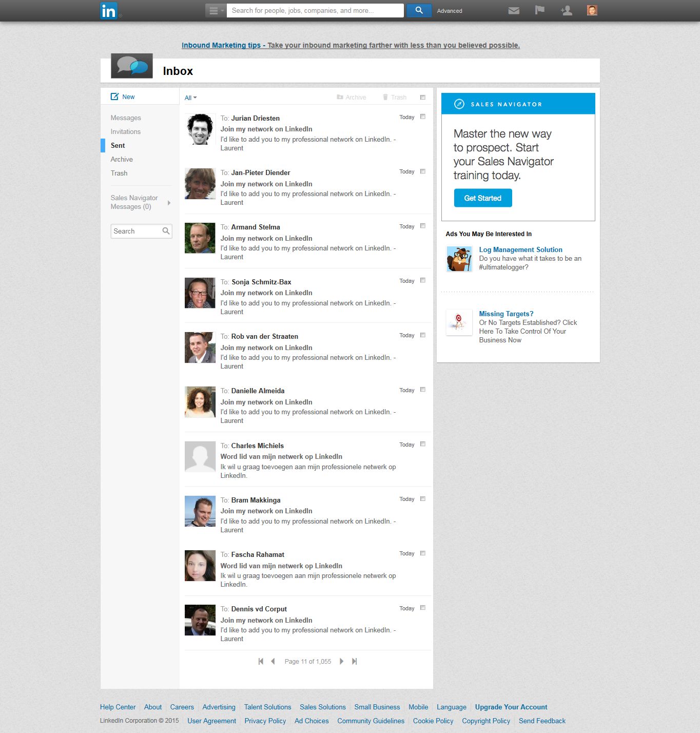Click the LinkedIn logo home icon
The image size is (700, 733).
[109, 11]
